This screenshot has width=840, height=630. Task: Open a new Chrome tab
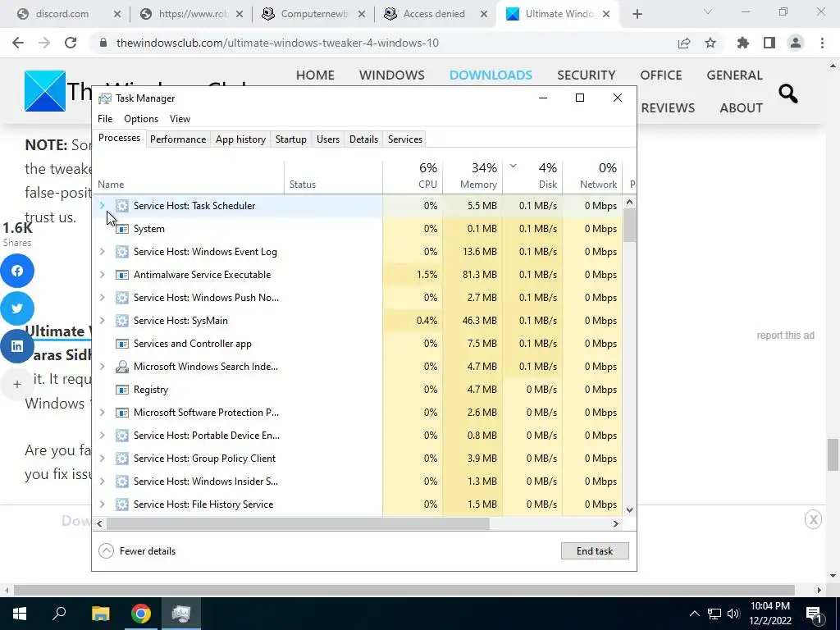pos(637,14)
